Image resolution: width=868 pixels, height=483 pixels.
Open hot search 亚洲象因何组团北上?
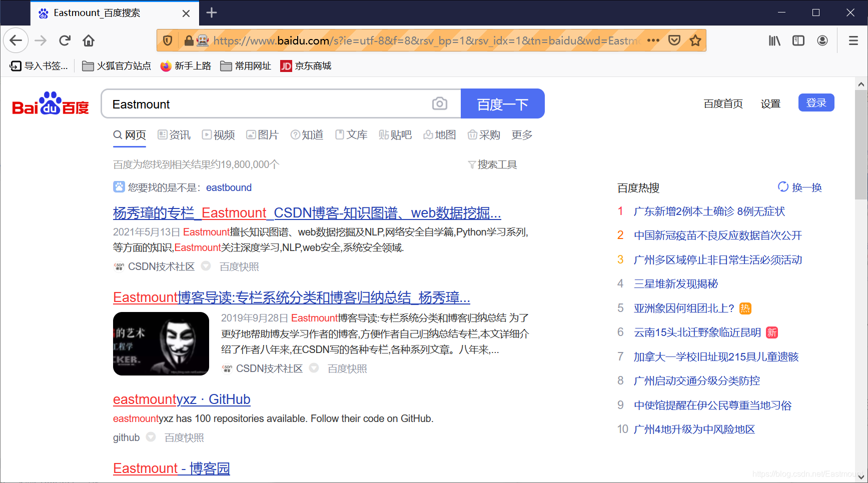[x=684, y=308]
